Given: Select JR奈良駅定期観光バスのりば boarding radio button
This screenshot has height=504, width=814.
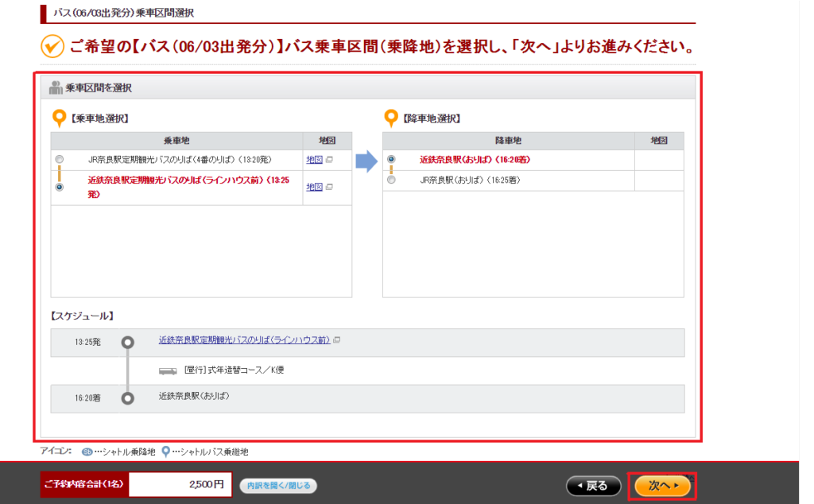Looking at the screenshot, I should coord(60,159).
